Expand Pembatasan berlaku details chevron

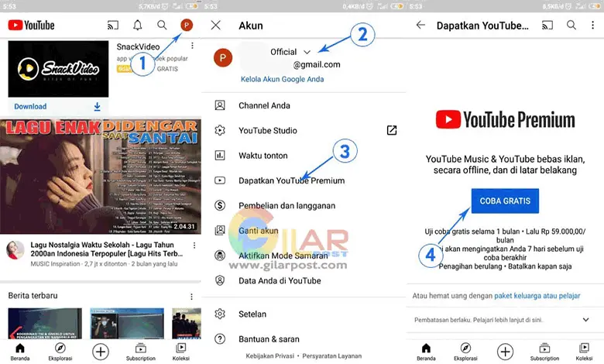(x=586, y=320)
